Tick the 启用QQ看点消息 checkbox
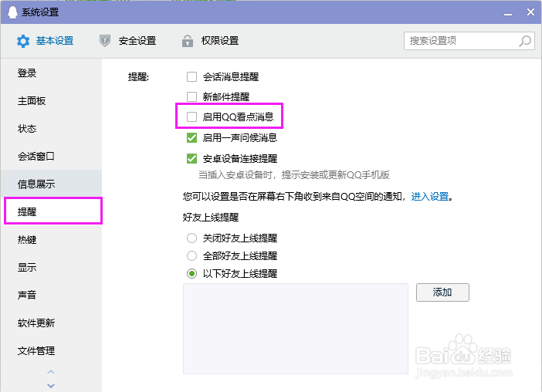This screenshot has height=392, width=542. [x=191, y=117]
